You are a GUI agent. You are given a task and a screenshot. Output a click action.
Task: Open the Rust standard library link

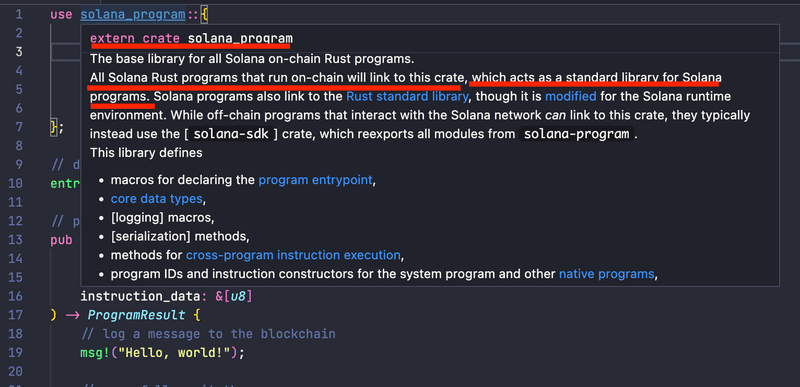(407, 96)
